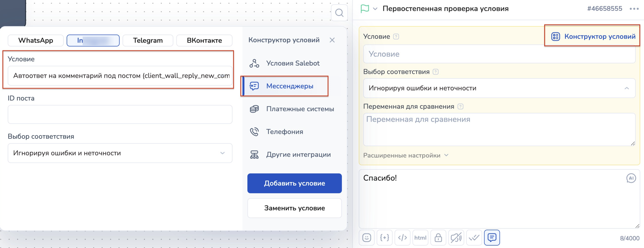Switch to the Telegram tab
Viewport: 644px width, 248px height.
pos(148,40)
